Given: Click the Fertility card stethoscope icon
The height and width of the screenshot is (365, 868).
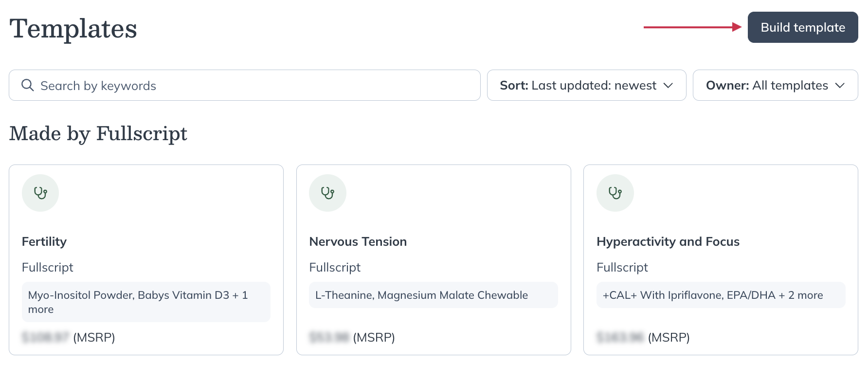Looking at the screenshot, I should coord(40,193).
